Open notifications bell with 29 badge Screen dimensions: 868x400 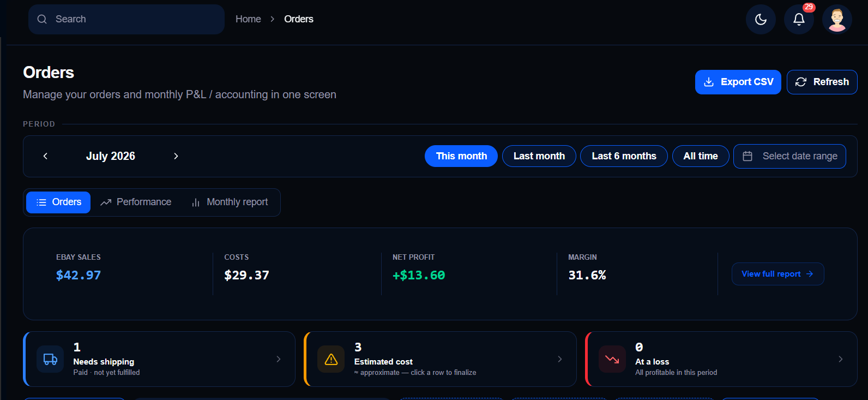coord(799,20)
